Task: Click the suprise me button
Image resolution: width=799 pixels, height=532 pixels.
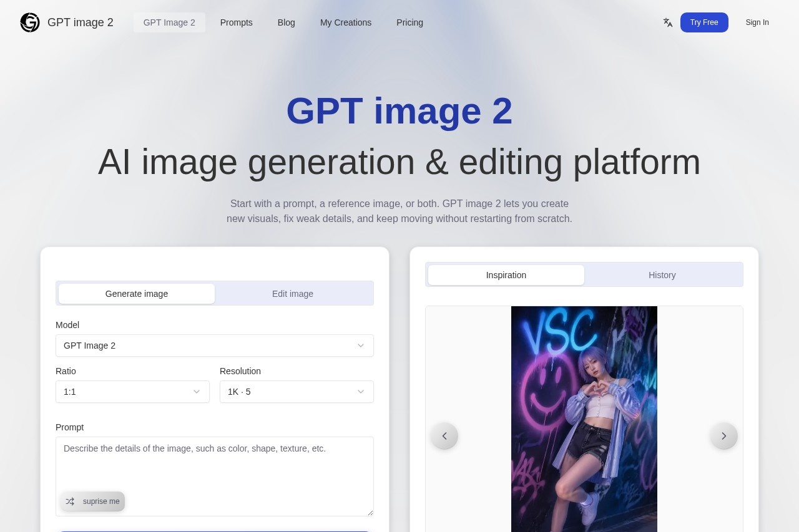Action: pos(93,501)
